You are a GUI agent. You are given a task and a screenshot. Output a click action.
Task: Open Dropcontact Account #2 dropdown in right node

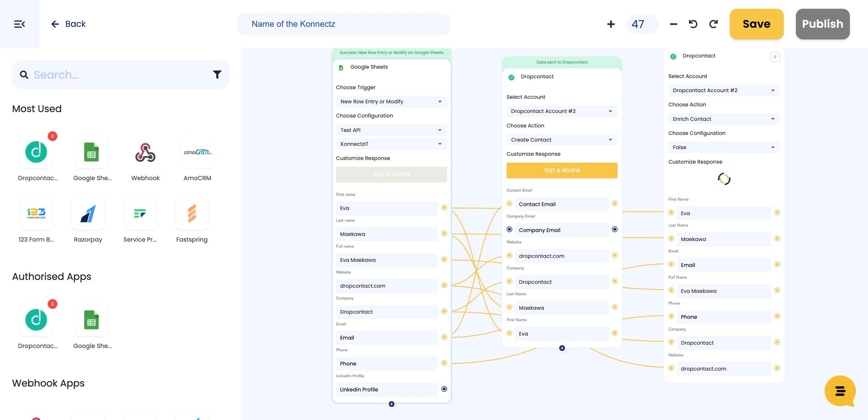[x=724, y=90]
